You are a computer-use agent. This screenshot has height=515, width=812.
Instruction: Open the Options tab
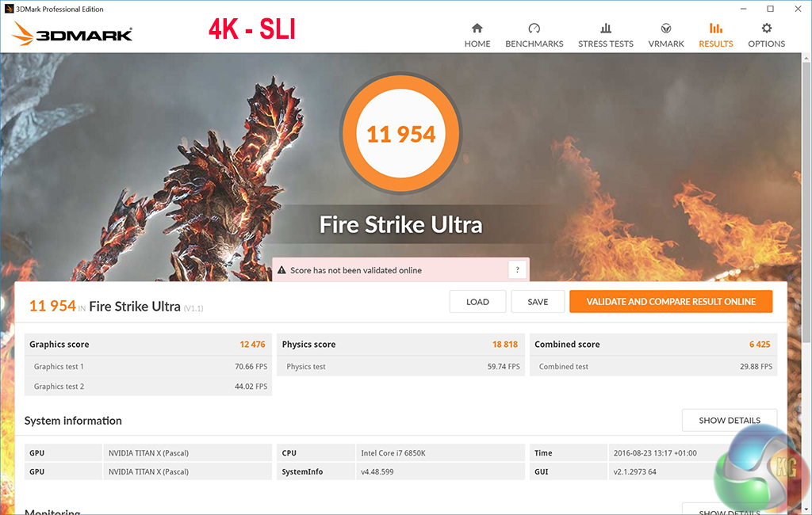pos(767,35)
